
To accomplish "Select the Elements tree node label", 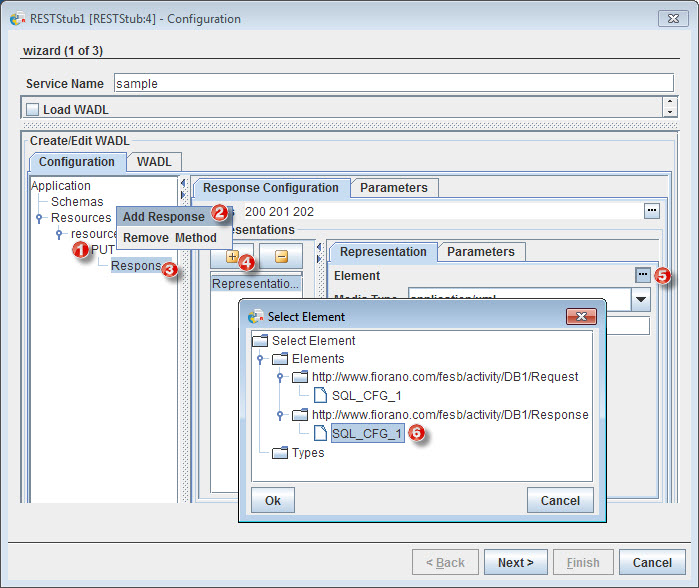I will tap(318, 359).
